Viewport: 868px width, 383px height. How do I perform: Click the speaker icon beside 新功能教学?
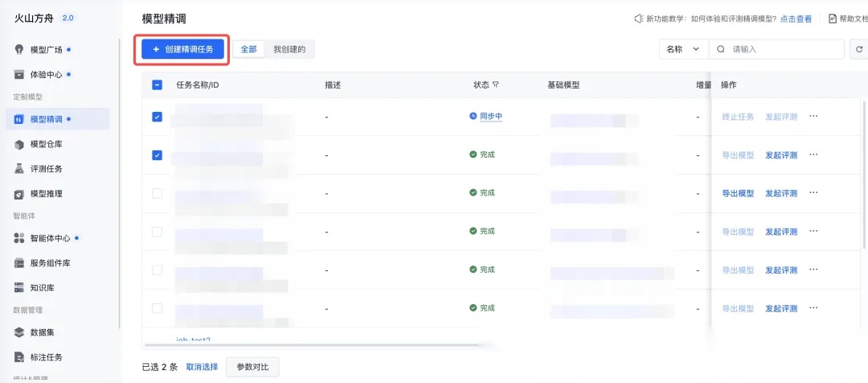click(x=639, y=19)
